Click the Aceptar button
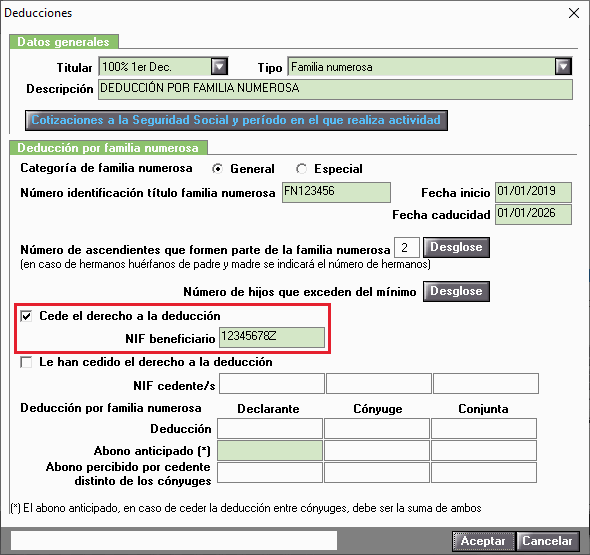Viewport: 590px width, 555px height. tap(483, 541)
